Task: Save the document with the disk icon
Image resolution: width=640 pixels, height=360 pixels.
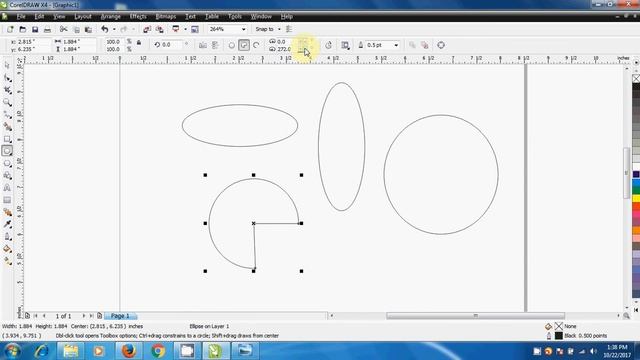Action: pyautogui.click(x=35, y=29)
